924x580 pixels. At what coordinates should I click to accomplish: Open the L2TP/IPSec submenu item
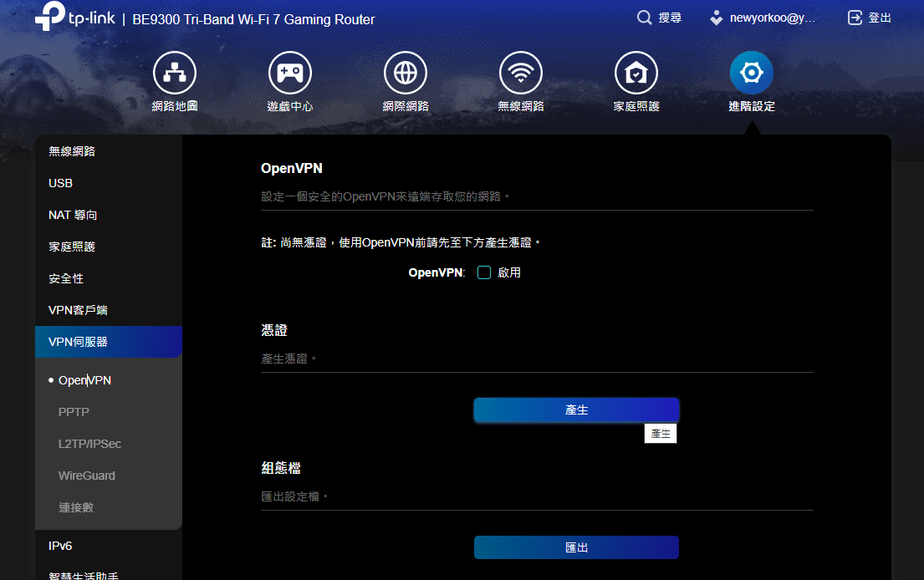pyautogui.click(x=89, y=444)
